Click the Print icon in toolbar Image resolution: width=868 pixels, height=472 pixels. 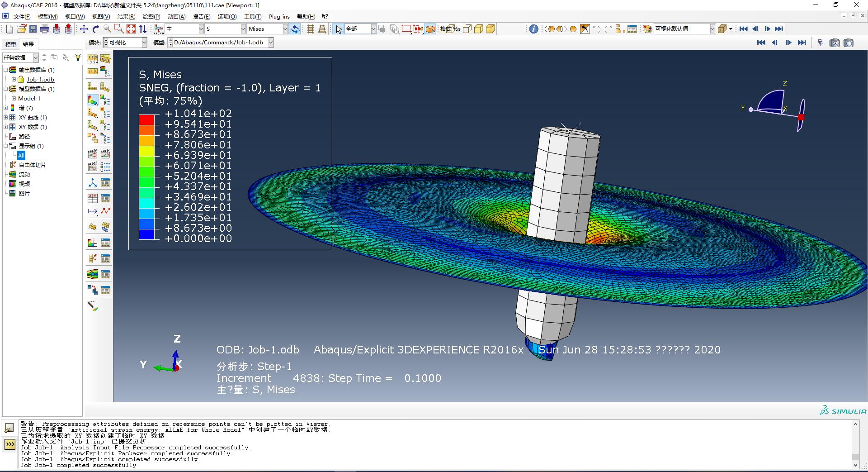pos(45,29)
